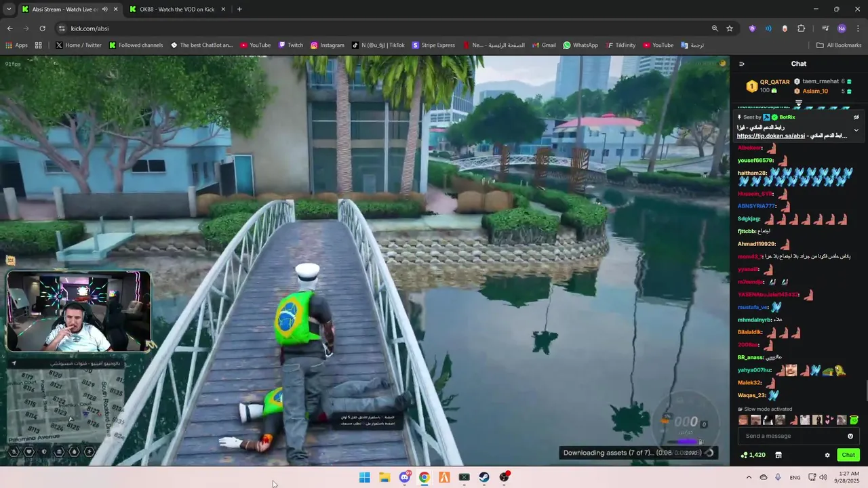
Task: Expand the pinned message chevron
Action: click(x=856, y=130)
